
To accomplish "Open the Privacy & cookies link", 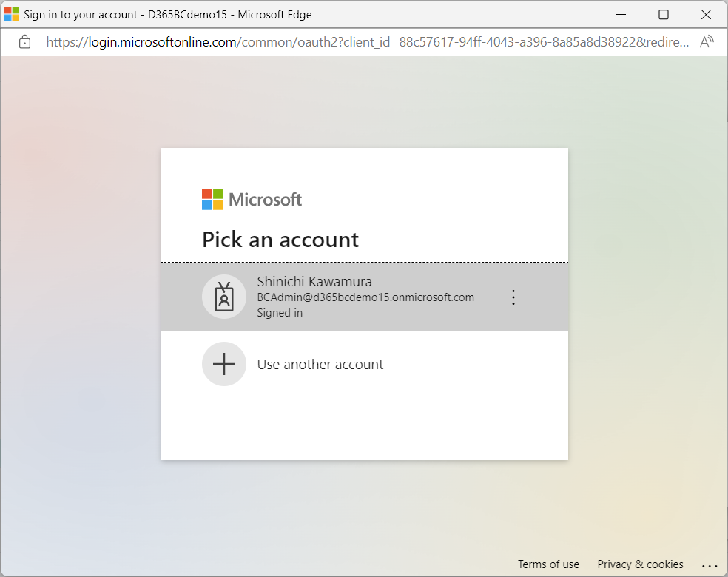I will (640, 564).
